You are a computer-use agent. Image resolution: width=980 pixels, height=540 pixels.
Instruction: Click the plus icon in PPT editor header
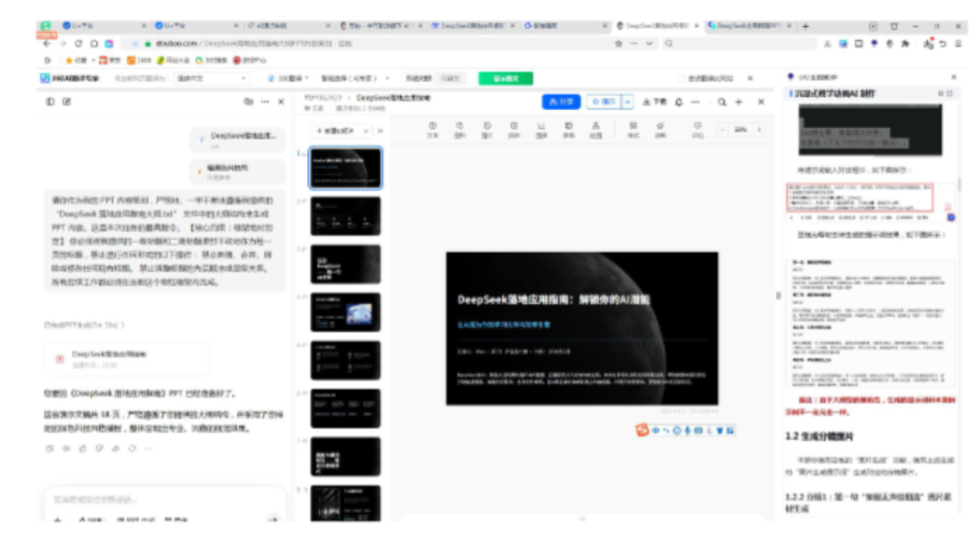[739, 102]
